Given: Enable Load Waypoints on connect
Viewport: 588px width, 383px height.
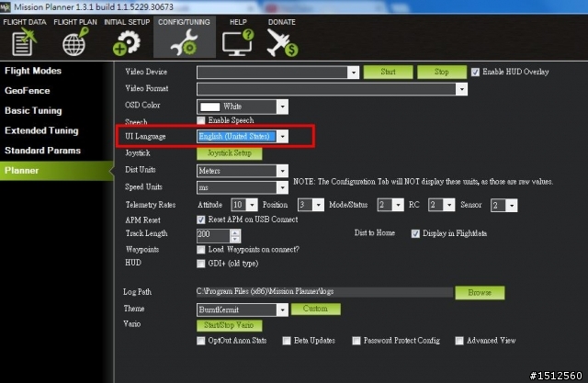Looking at the screenshot, I should [x=201, y=250].
